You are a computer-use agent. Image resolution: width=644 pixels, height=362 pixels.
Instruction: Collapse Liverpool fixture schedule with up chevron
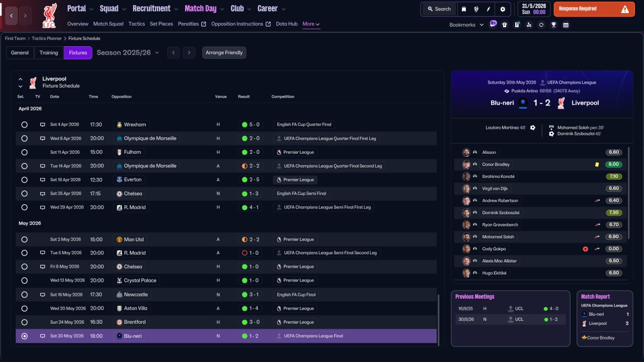pos(21,79)
